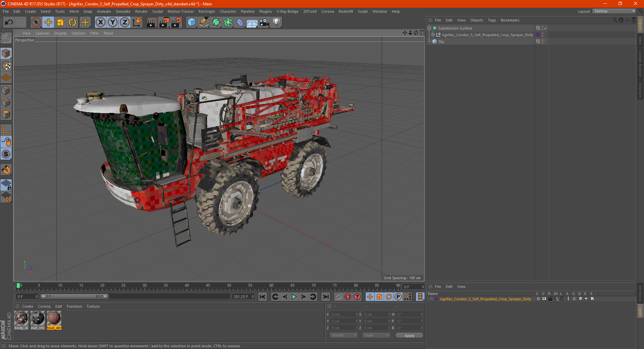Switch coordinate system icon

[137, 22]
